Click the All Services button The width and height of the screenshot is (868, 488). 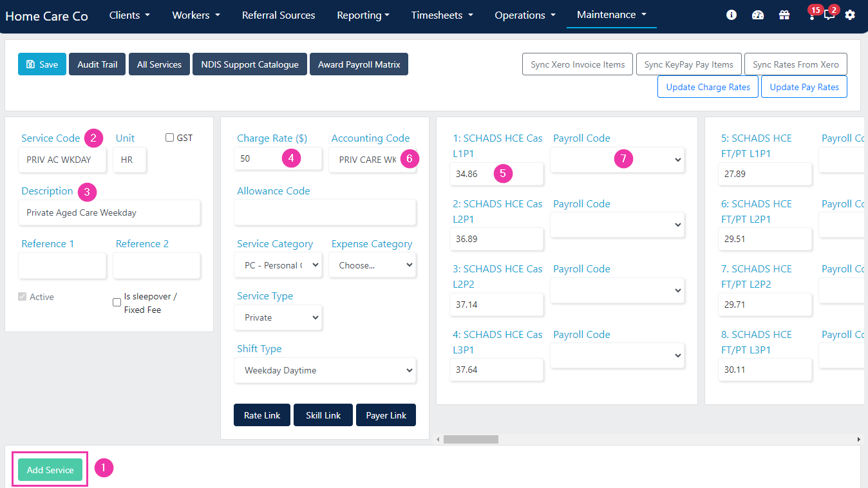tap(159, 64)
